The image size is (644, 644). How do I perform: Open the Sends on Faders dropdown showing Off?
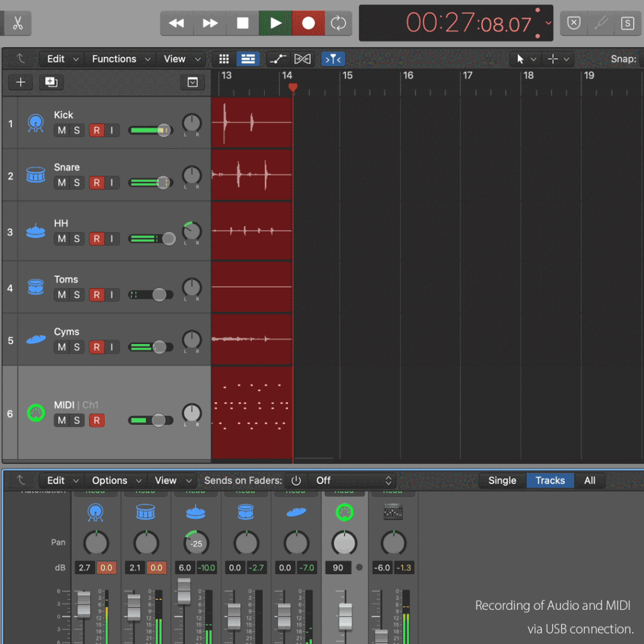(x=352, y=480)
